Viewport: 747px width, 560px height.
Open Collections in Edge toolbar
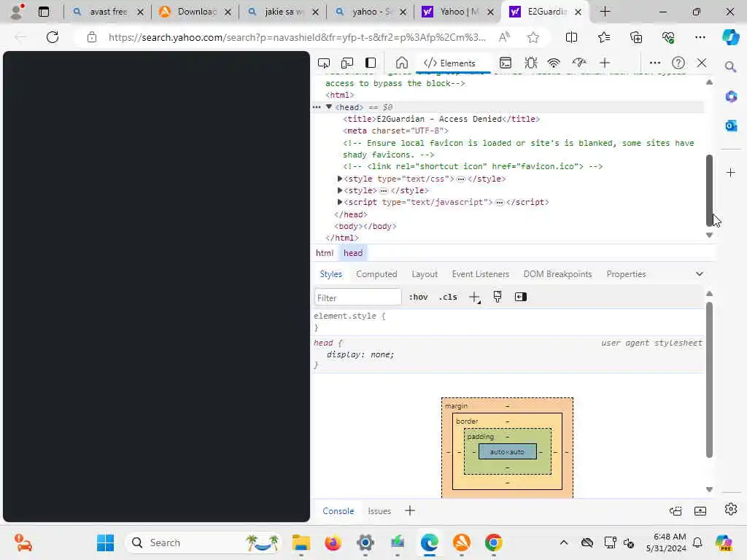(636, 37)
